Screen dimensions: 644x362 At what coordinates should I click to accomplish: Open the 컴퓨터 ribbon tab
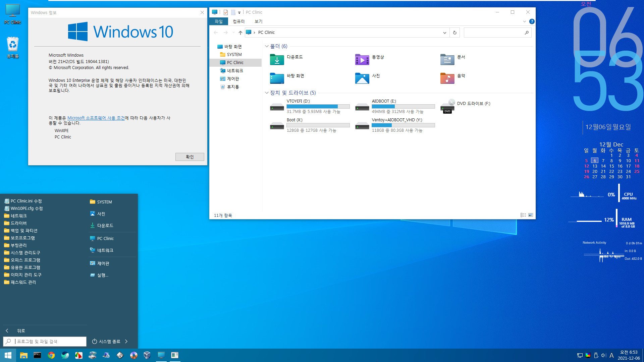[x=238, y=21]
